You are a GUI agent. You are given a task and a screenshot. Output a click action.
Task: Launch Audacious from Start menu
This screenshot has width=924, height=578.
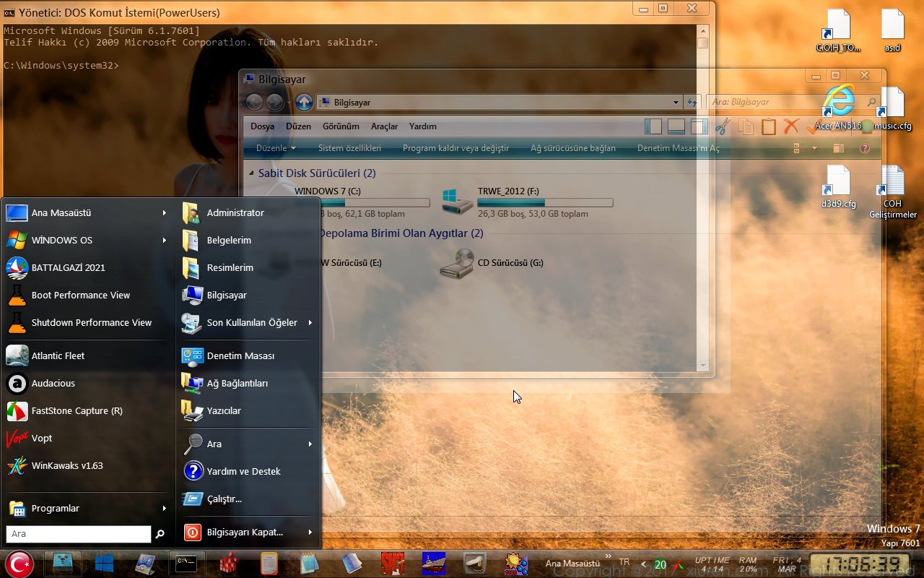pyautogui.click(x=87, y=383)
